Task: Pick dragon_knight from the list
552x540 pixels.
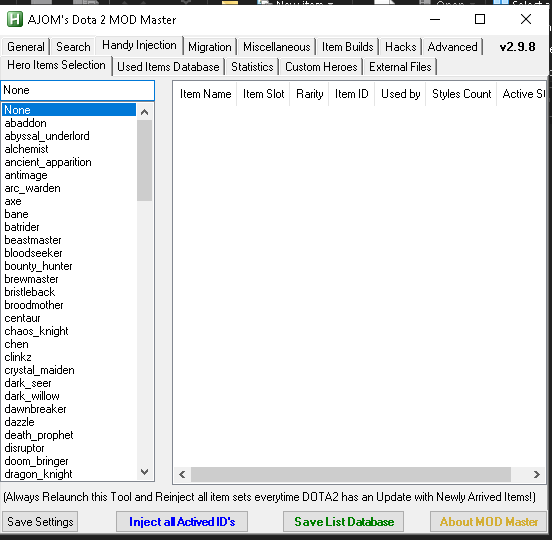Action: point(69,475)
